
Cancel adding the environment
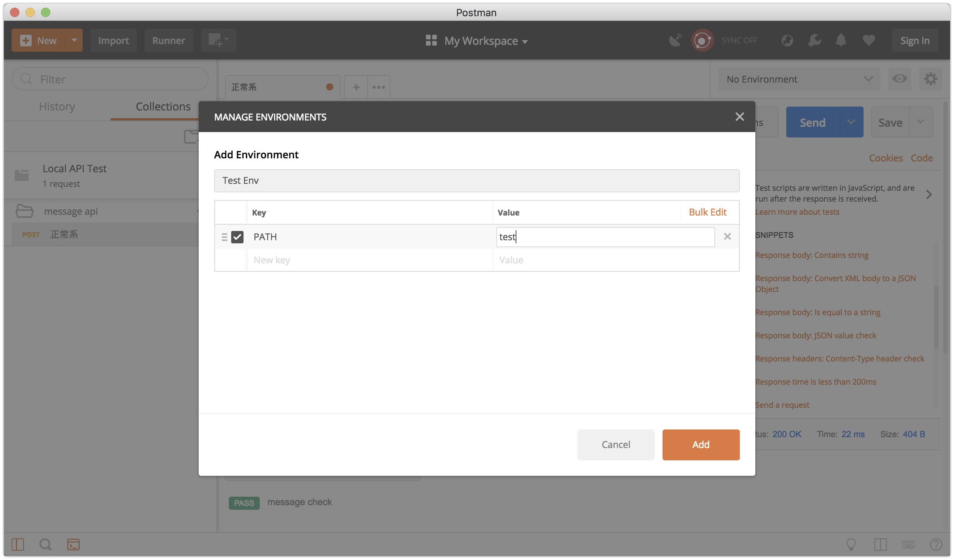pos(616,445)
